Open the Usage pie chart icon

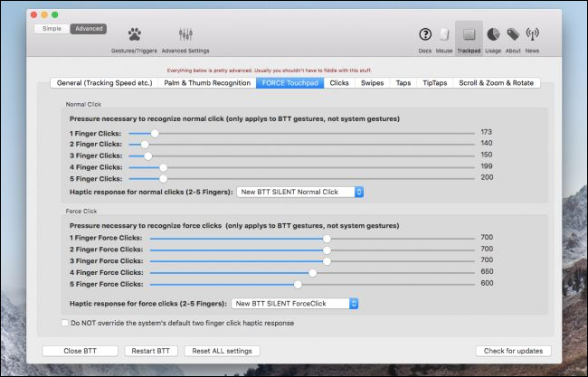[x=493, y=34]
